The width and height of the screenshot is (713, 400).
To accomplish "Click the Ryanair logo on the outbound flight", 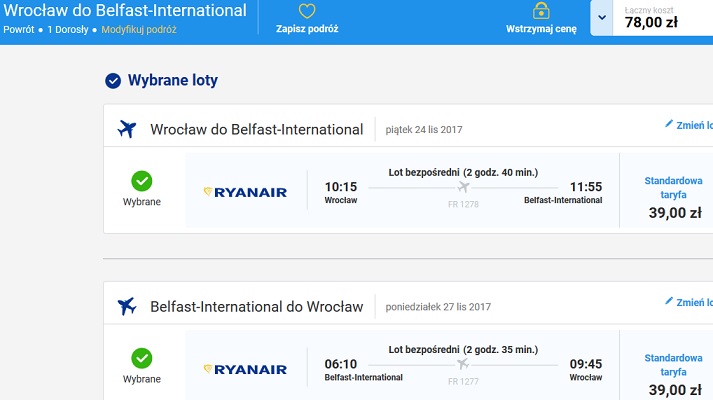I will pyautogui.click(x=246, y=192).
